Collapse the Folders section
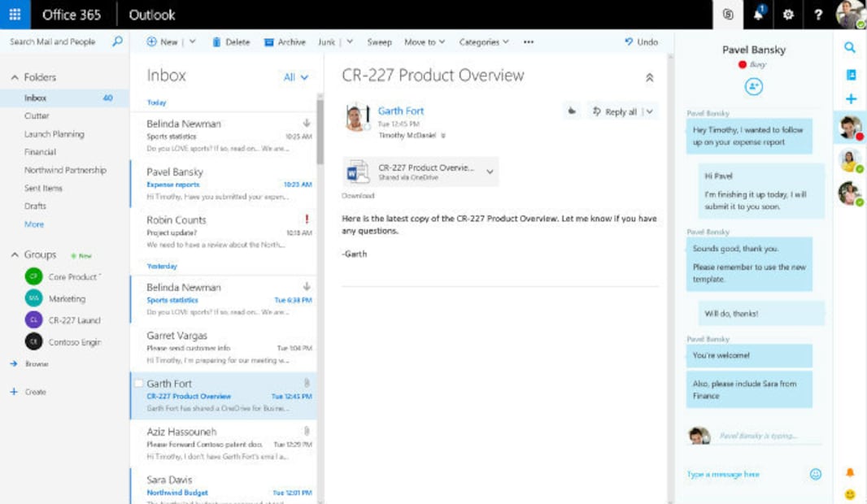867x504 pixels. pyautogui.click(x=15, y=77)
